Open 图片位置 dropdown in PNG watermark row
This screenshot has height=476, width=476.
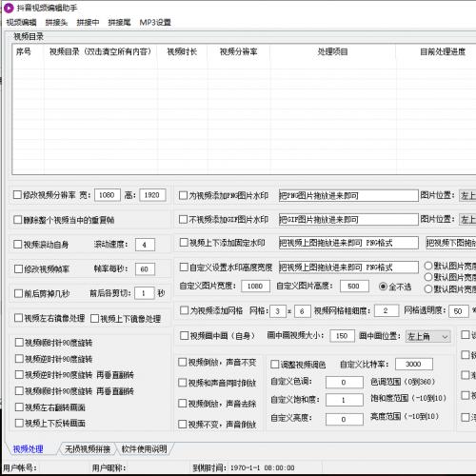click(467, 195)
